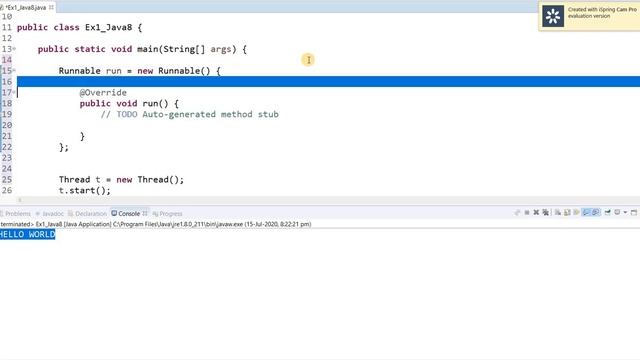The image size is (640, 360).
Task: Remove all terminated launches (double X icon)
Action: click(545, 212)
